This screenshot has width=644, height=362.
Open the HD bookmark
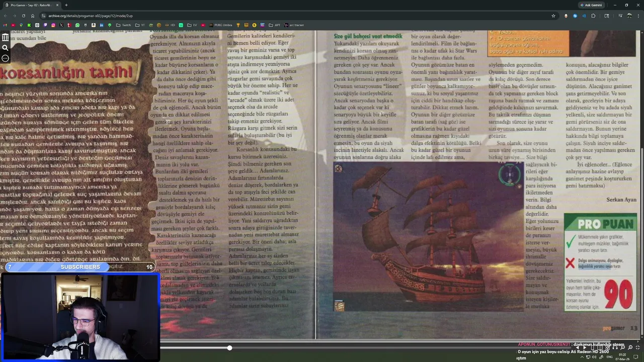pos(170,25)
